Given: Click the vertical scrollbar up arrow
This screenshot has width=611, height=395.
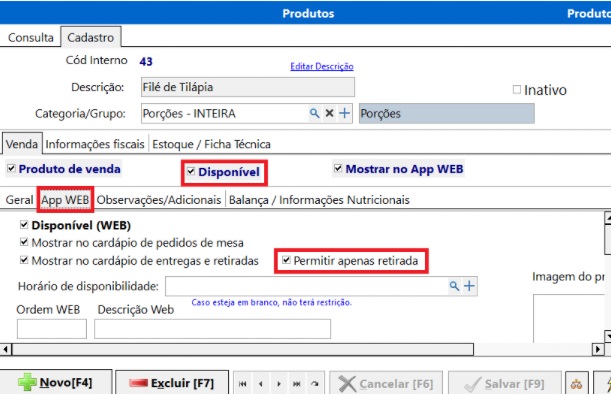Looking at the screenshot, I should click(x=607, y=217).
